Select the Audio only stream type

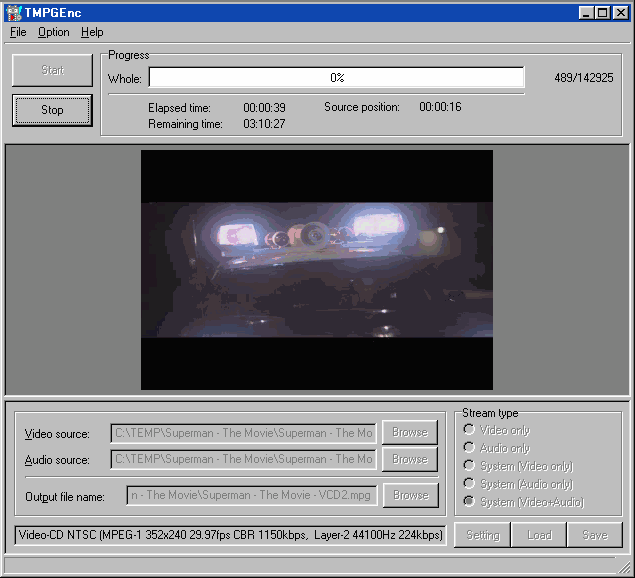pyautogui.click(x=468, y=448)
